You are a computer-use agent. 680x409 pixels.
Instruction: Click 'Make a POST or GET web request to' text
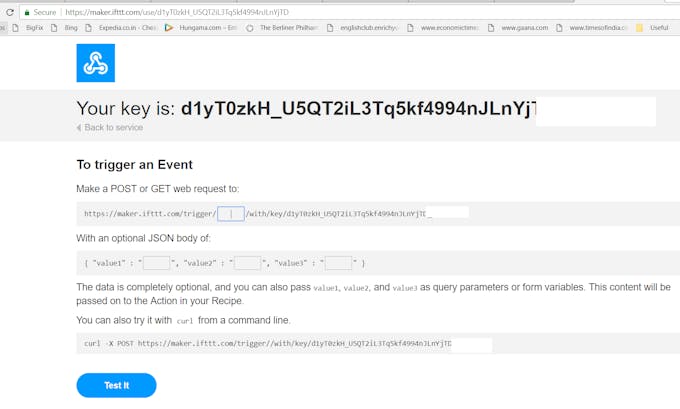(x=158, y=189)
